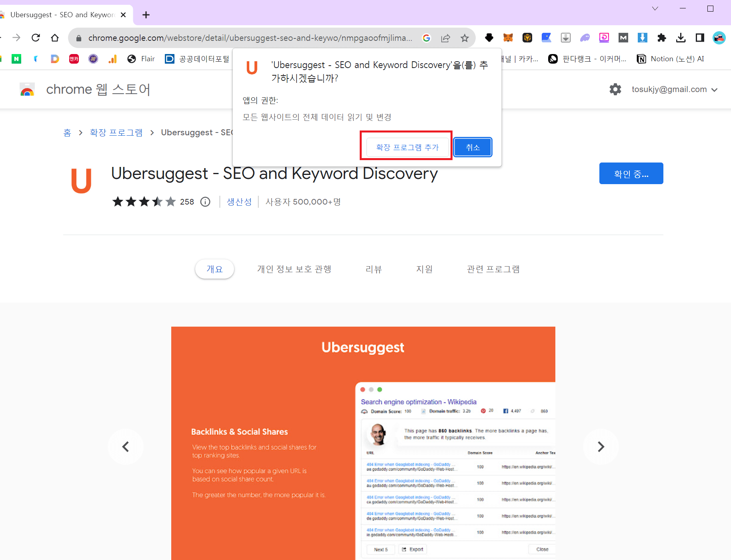Reload the page with the refresh icon
This screenshot has width=731, height=560.
pyautogui.click(x=36, y=38)
